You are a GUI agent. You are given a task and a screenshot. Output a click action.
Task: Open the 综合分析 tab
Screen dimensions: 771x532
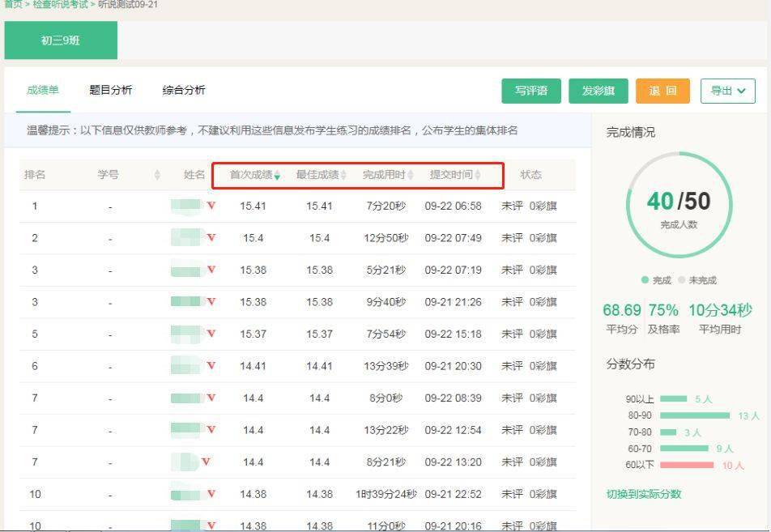183,90
